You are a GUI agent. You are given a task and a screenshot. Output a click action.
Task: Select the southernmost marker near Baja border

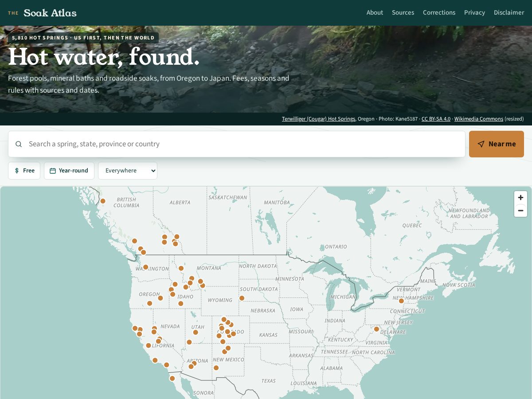(x=172, y=378)
